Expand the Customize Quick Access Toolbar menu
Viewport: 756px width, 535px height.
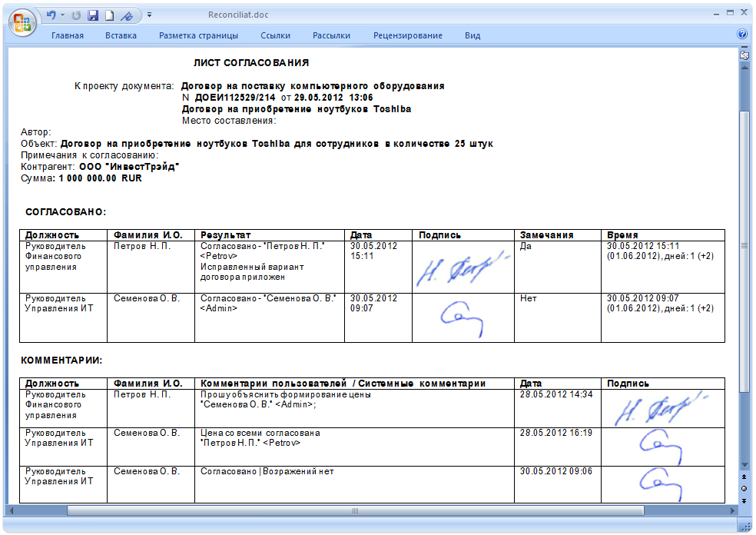150,13
